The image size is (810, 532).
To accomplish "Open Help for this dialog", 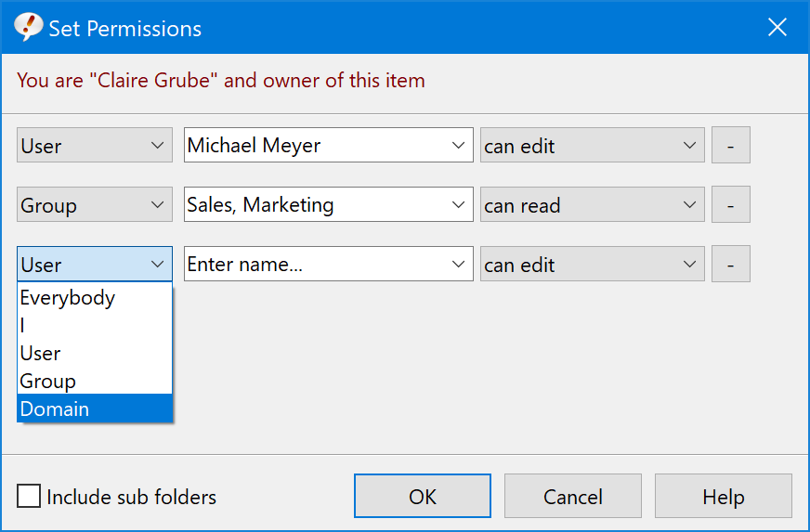I will pos(724,496).
